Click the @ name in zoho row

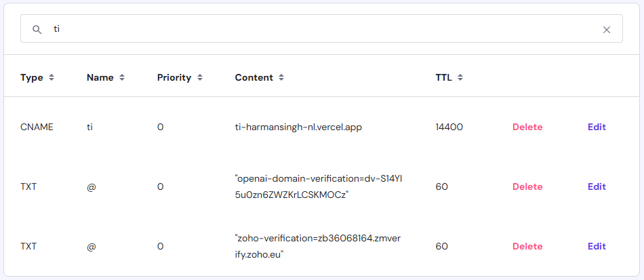coord(92,246)
